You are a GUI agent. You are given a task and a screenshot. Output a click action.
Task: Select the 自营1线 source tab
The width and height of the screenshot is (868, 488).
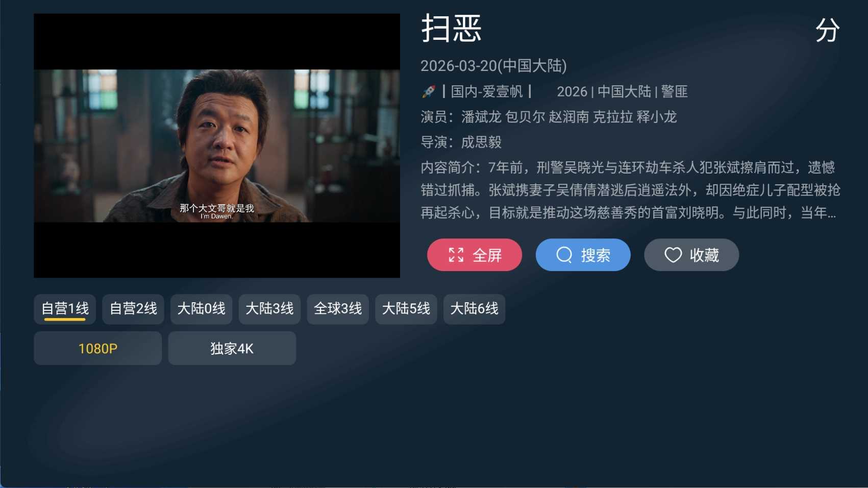click(65, 309)
